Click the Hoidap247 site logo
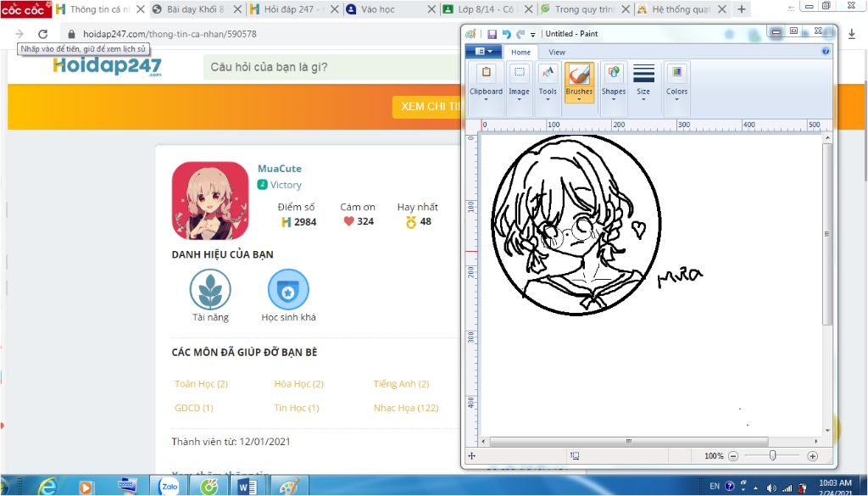This screenshot has height=496, width=868. point(108,66)
